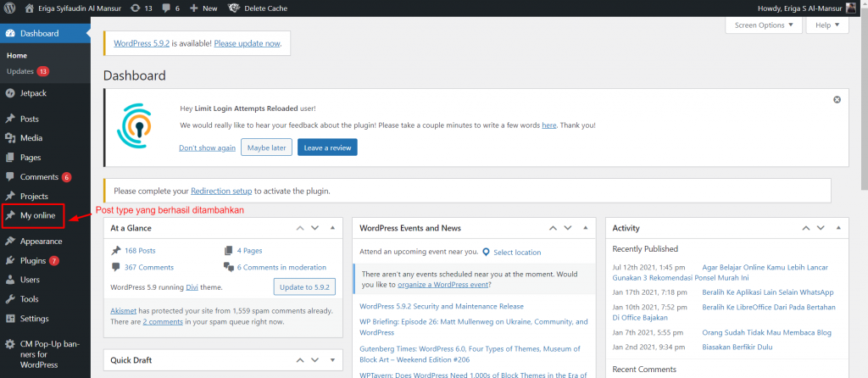Move WordPress Events and News up
868x378 pixels.
point(553,228)
